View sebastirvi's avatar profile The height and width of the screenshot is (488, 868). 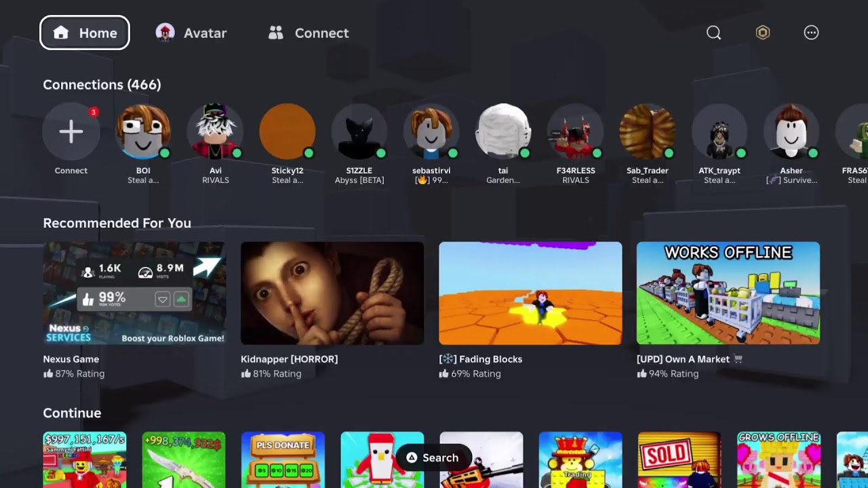(x=431, y=131)
